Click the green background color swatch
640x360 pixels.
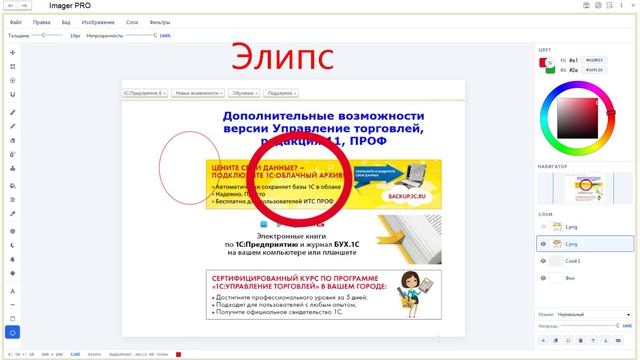point(551,70)
